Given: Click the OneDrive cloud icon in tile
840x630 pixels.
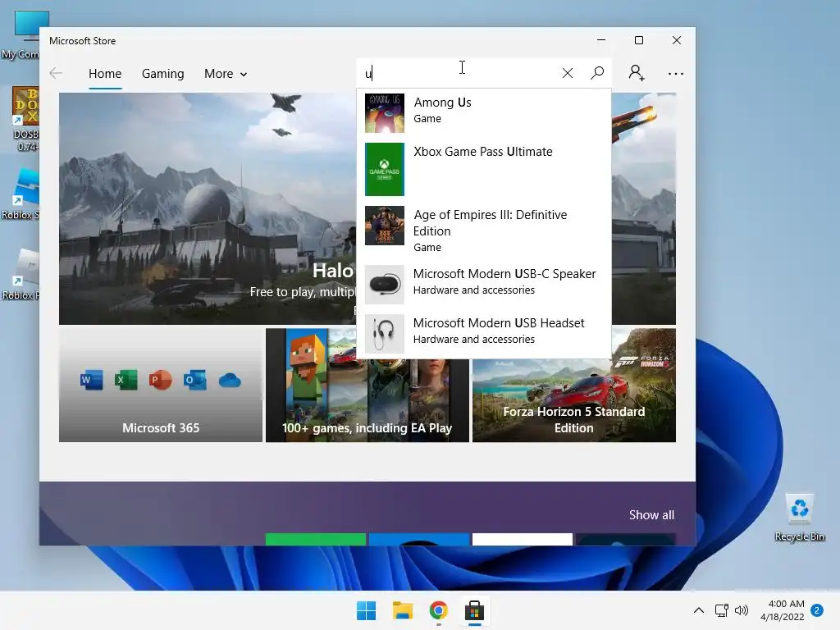Looking at the screenshot, I should (x=230, y=381).
